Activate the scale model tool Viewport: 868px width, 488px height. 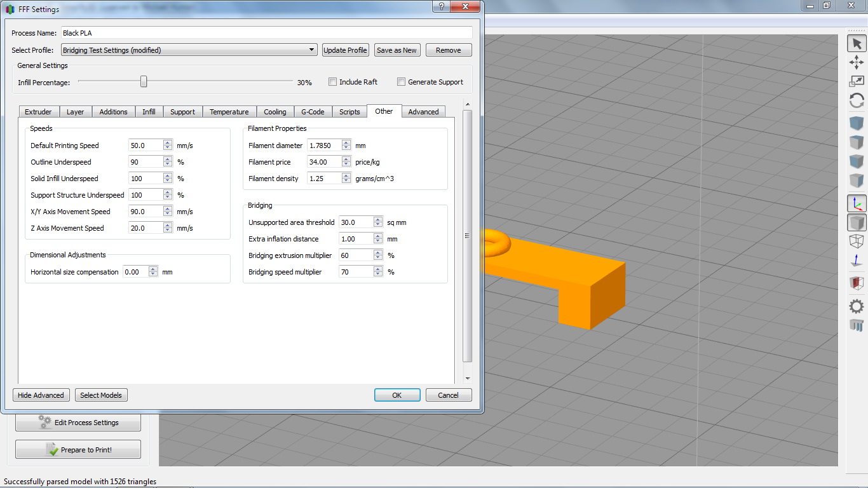pos(857,81)
